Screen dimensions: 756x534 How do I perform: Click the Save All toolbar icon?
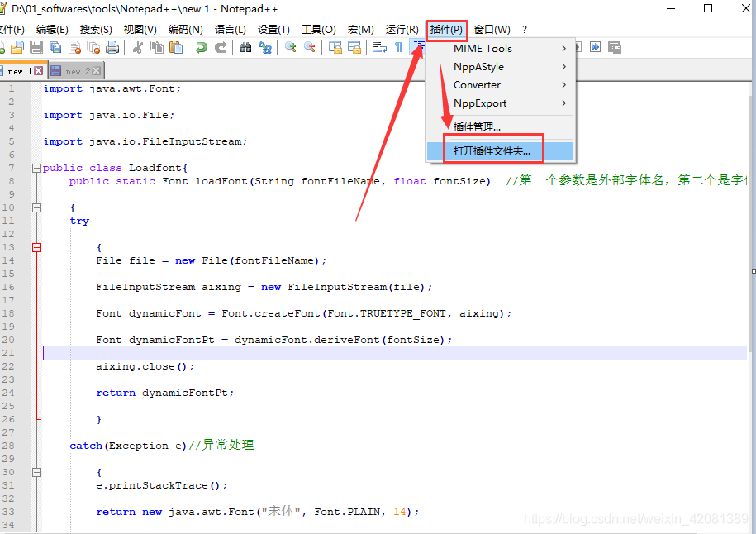point(55,47)
